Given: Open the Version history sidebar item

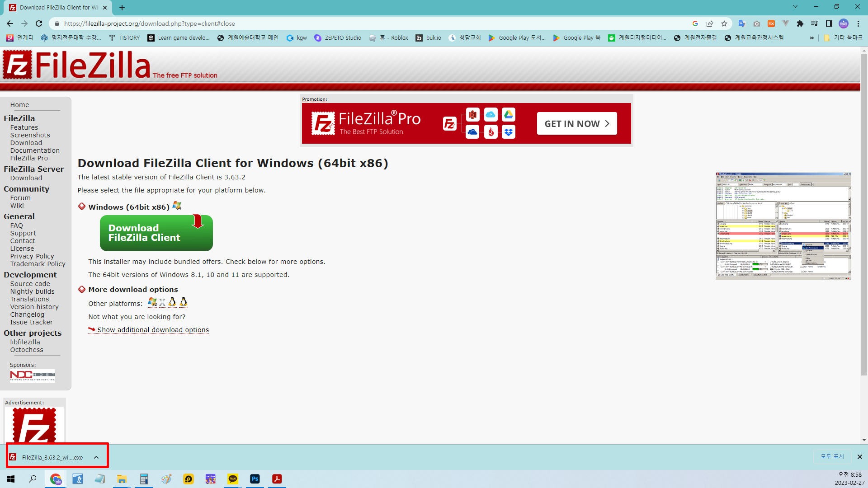Looking at the screenshot, I should (34, 307).
